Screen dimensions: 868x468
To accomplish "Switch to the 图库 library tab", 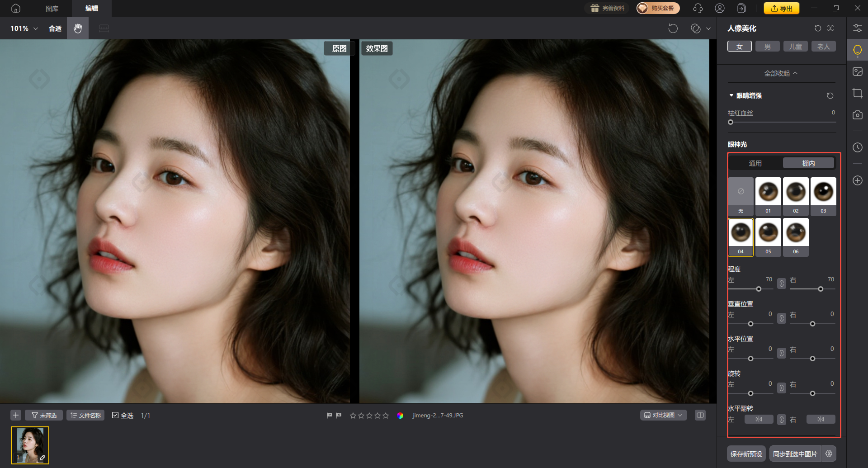I will pos(52,8).
